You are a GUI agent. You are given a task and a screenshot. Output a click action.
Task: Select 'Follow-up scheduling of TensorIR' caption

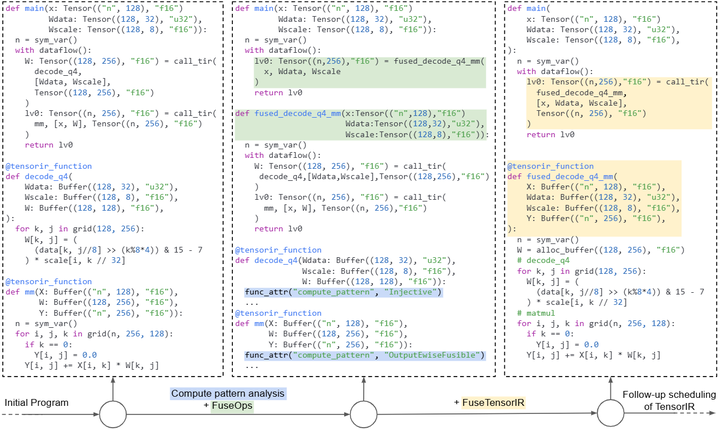pyautogui.click(x=669, y=401)
